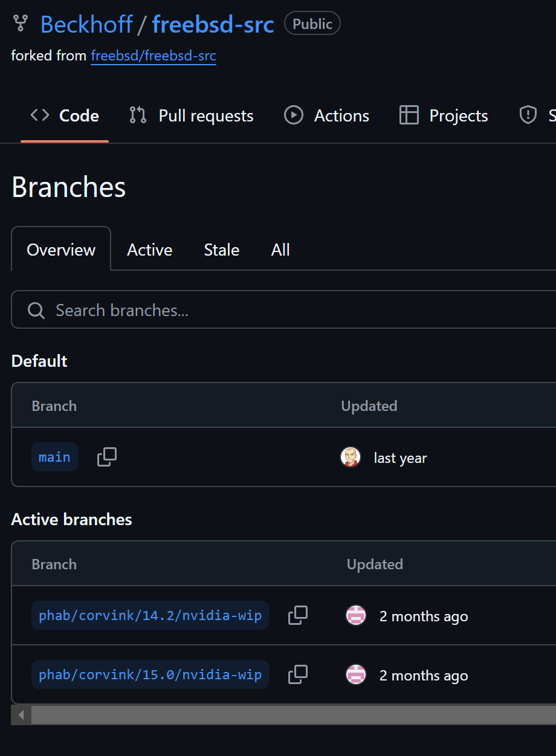This screenshot has height=756, width=556.
Task: Click the horizontal scrollbar left arrow
Action: pos(21,716)
